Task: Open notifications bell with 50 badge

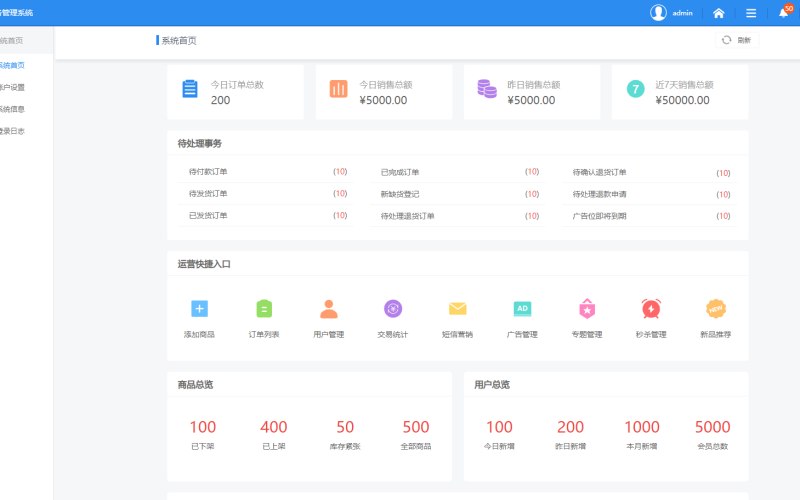Action: pos(784,12)
